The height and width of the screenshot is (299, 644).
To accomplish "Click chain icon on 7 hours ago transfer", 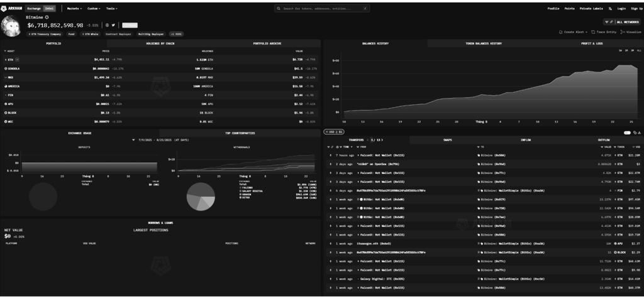I will (330, 155).
